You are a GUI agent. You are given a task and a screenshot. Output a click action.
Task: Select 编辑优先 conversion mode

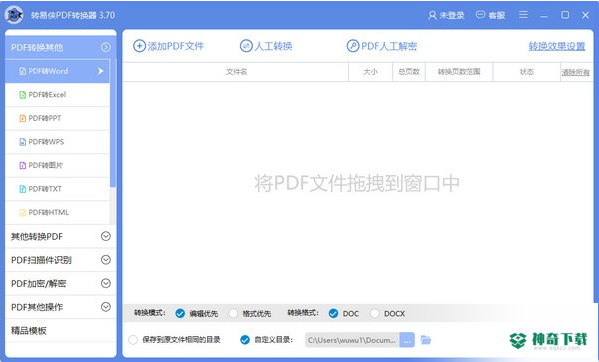tap(180, 314)
